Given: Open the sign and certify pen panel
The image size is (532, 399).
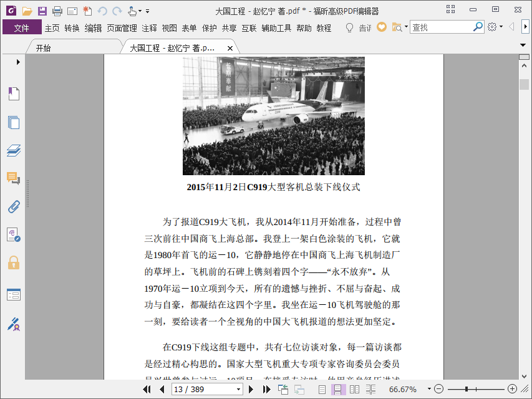Looking at the screenshot, I should pyautogui.click(x=14, y=324).
